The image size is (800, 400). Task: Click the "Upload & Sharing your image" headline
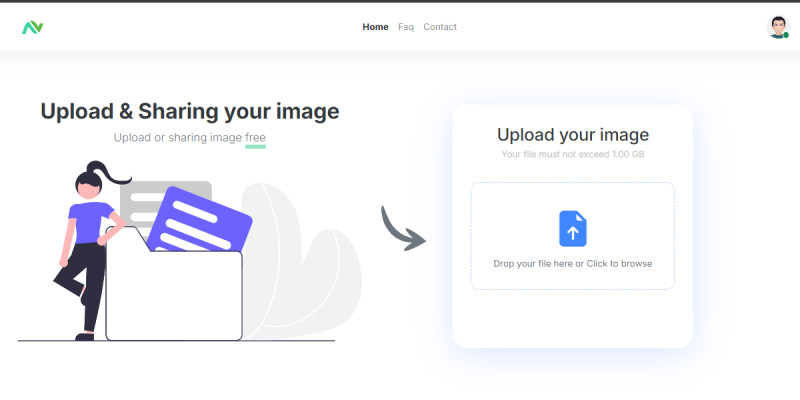click(189, 111)
